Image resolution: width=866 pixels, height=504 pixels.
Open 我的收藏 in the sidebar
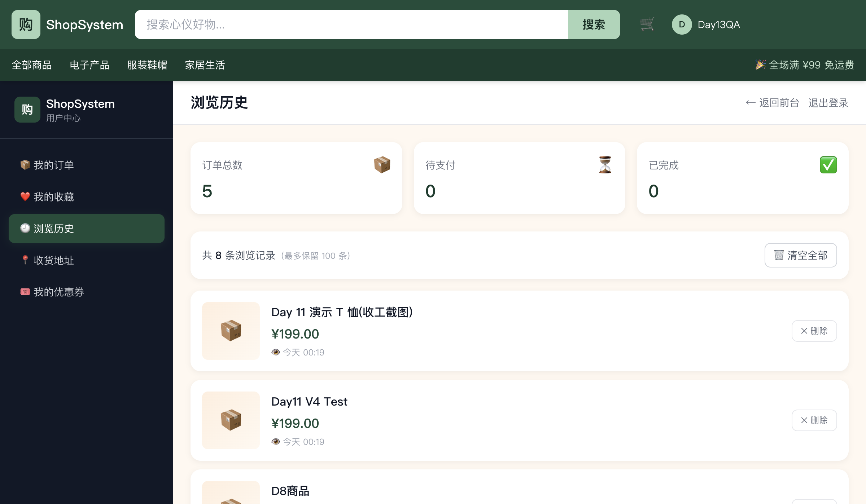tap(87, 197)
